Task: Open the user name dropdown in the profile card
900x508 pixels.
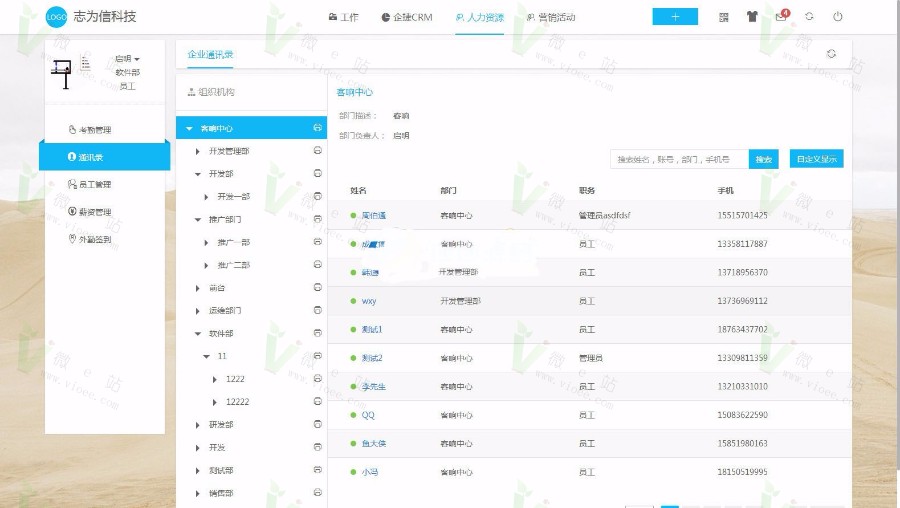Action: 127,59
